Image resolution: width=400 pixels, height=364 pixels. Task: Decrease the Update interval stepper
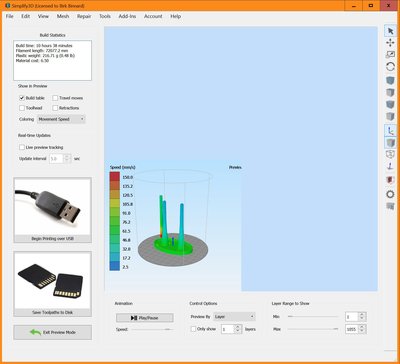pyautogui.click(x=67, y=161)
